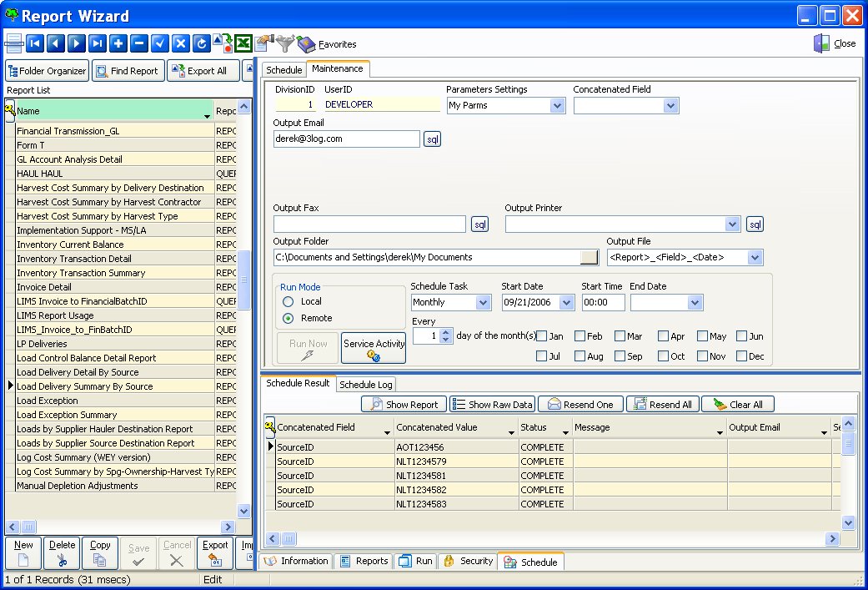Click the Output Email input field
868x590 pixels.
346,139
